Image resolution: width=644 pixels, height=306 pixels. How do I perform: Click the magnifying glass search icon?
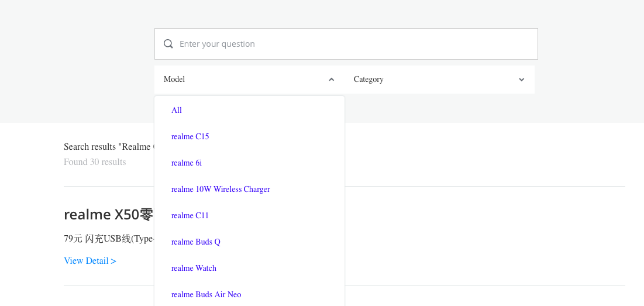pyautogui.click(x=168, y=44)
